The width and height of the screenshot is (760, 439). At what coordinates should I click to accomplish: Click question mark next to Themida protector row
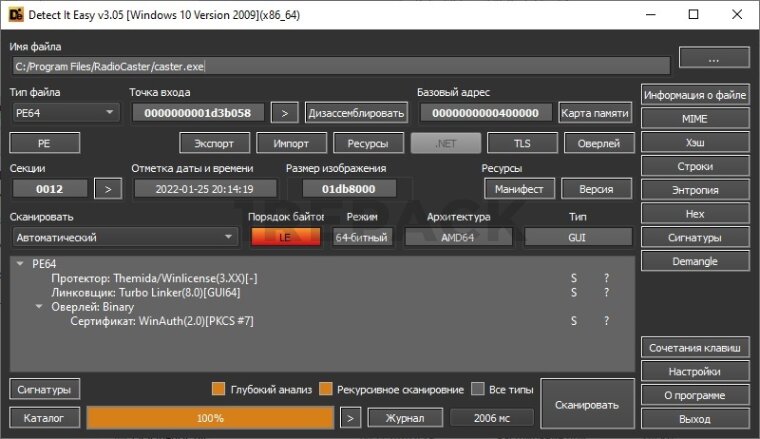[x=605, y=278]
